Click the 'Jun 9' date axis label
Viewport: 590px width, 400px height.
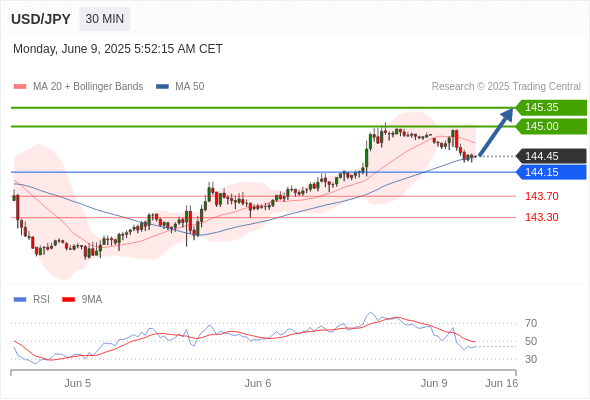(x=434, y=383)
